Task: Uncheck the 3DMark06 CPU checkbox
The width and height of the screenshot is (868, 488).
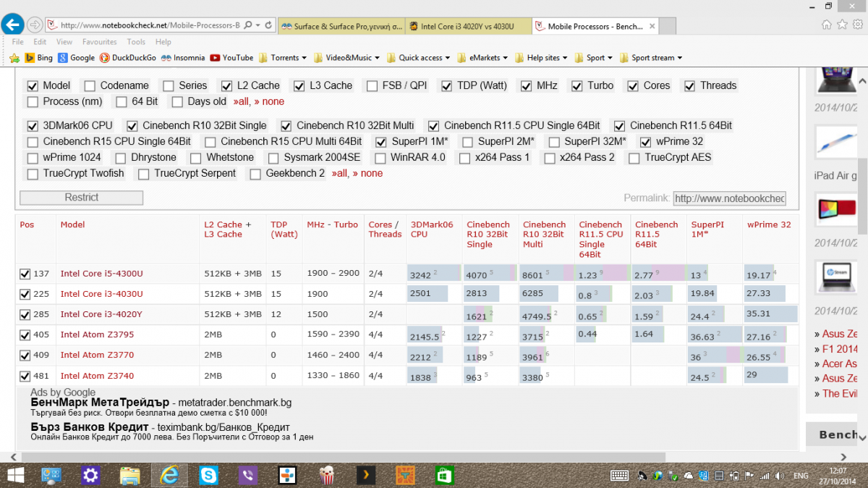Action: tap(32, 125)
